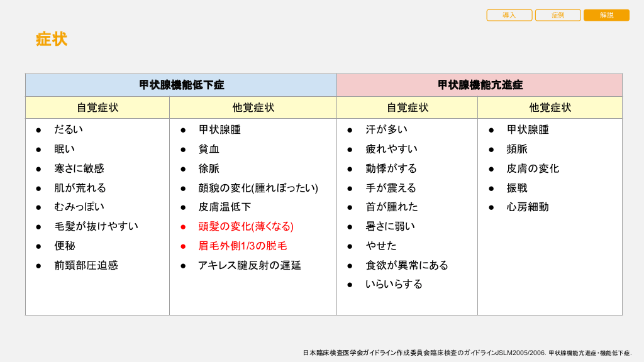Click the orange 症状 slide title

click(52, 39)
